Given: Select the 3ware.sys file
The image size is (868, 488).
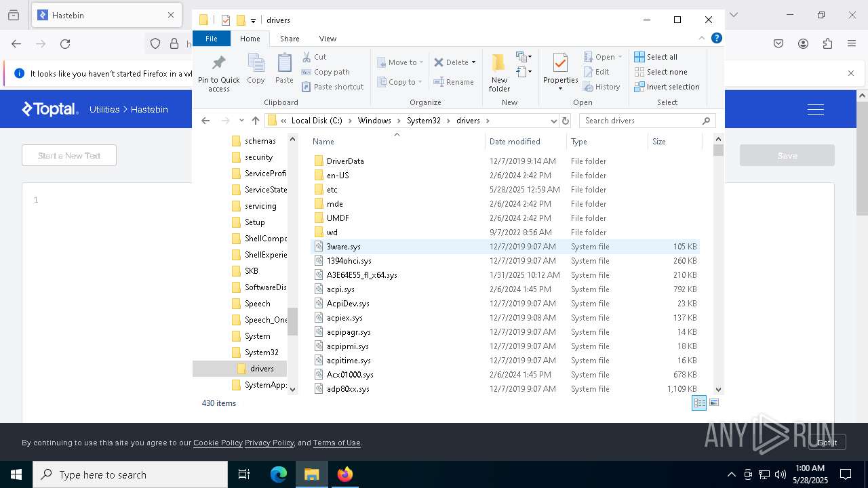Looking at the screenshot, I should click(x=505, y=247).
